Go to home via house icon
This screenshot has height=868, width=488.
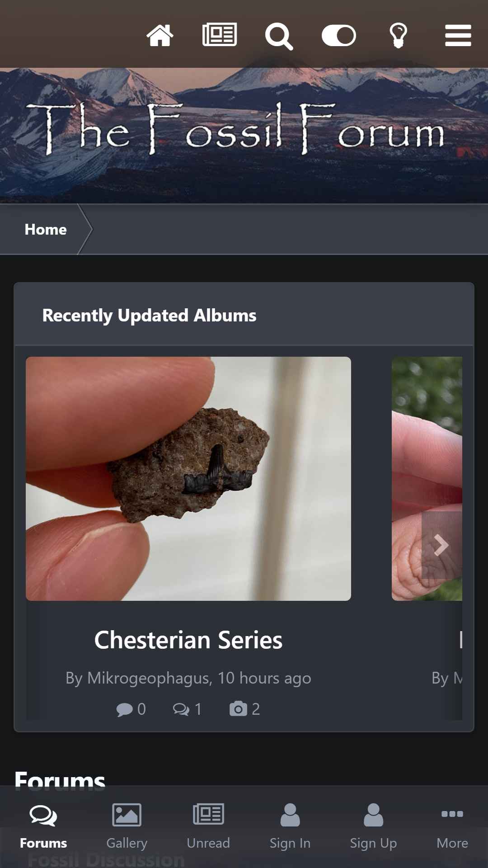click(x=160, y=35)
